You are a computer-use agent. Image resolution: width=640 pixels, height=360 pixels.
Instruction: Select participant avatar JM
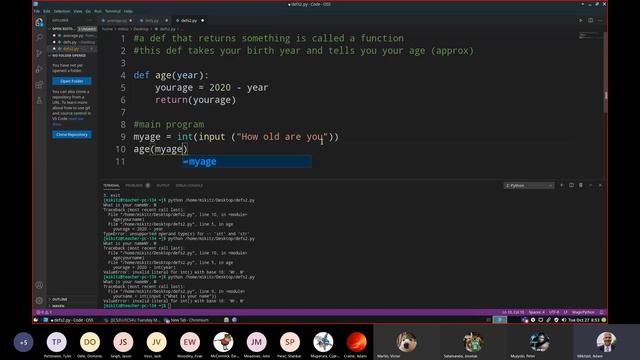[x=256, y=342]
